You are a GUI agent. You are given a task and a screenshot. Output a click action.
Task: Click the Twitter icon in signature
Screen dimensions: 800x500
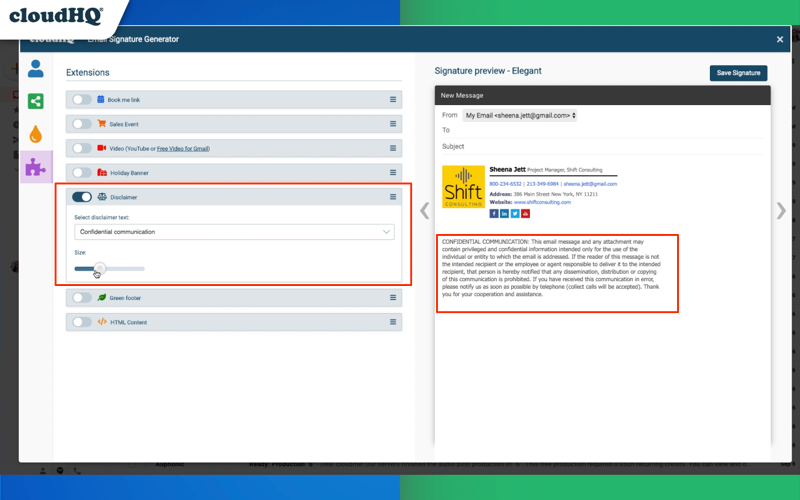tap(515, 214)
